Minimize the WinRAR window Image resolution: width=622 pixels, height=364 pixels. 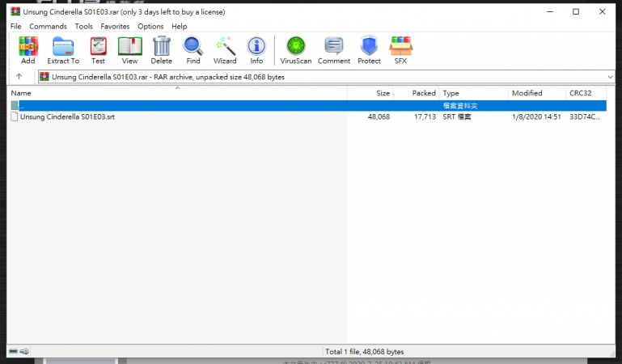[x=550, y=11]
